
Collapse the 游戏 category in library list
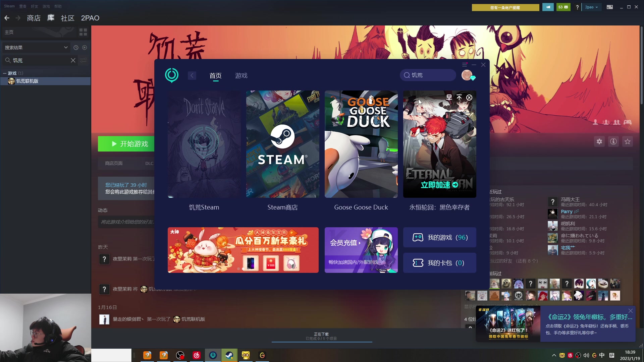click(5, 73)
